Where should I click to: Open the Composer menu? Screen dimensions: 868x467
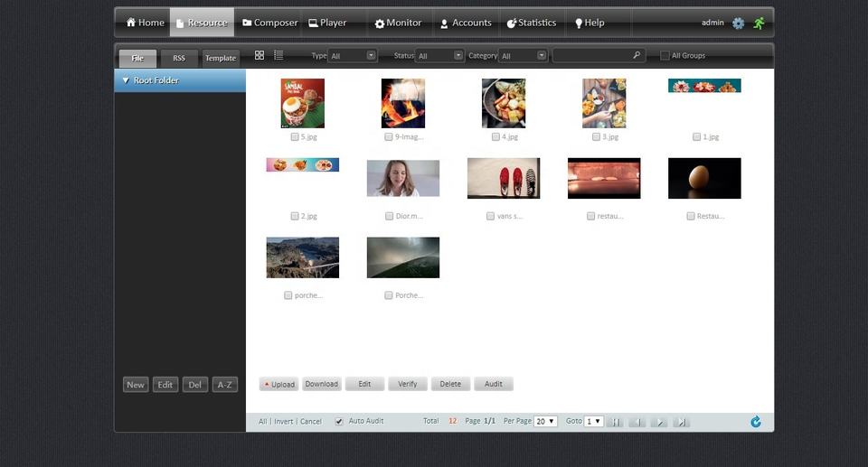point(269,23)
